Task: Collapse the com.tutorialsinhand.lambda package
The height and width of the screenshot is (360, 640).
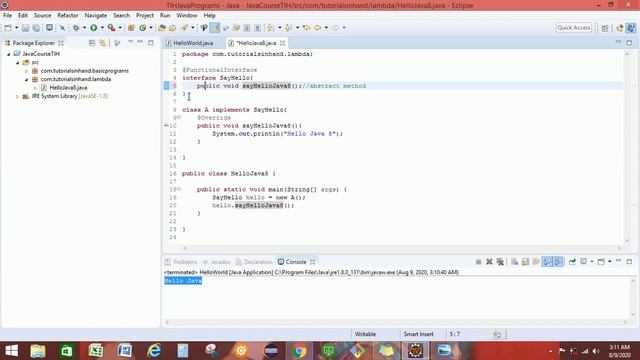Action: coord(27,79)
